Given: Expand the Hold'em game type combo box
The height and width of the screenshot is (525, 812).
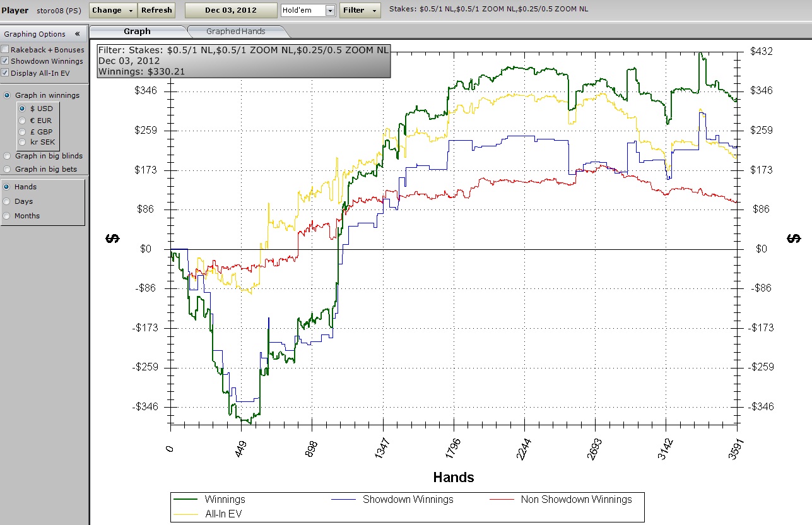Looking at the screenshot, I should pos(330,11).
